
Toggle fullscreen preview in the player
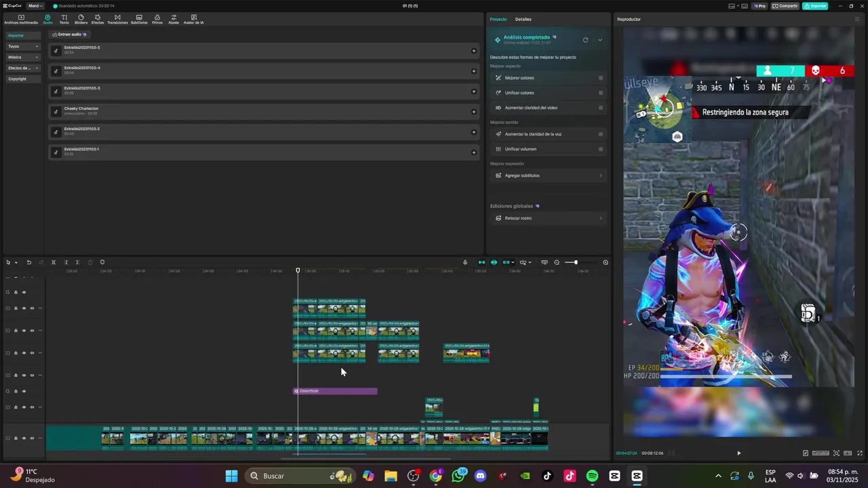pos(860,453)
